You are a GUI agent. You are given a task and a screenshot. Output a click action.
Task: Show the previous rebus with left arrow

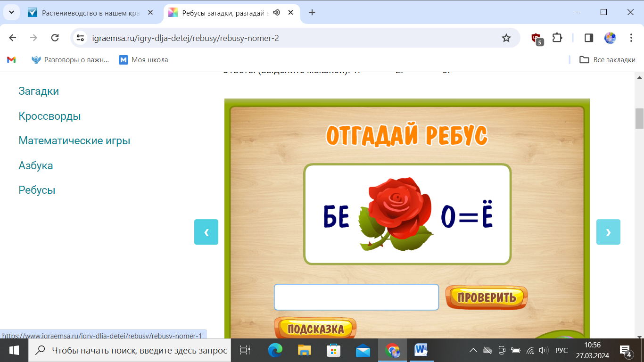click(206, 232)
